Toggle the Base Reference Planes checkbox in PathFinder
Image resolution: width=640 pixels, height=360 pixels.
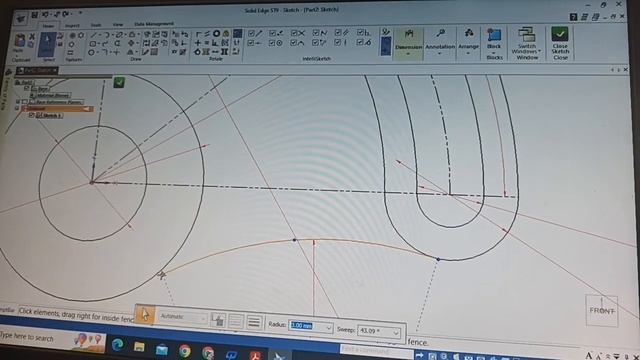25,102
